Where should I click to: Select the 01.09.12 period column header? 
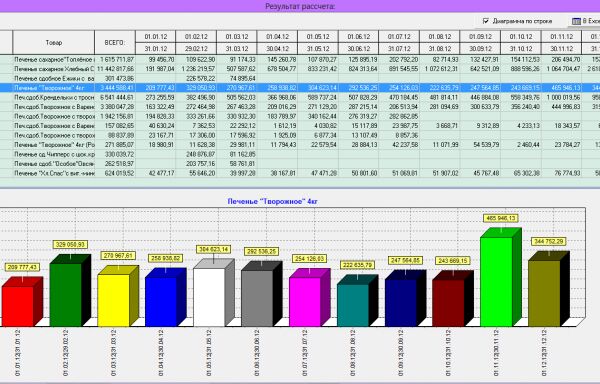click(x=480, y=37)
